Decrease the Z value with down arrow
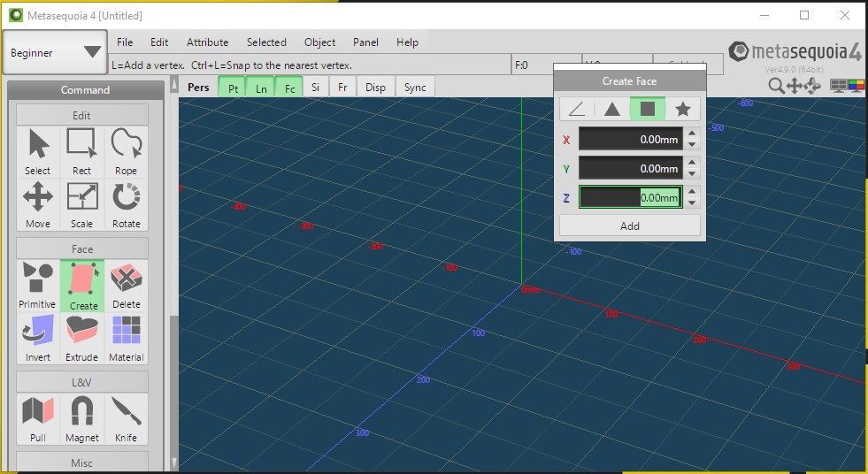The height and width of the screenshot is (474, 868). (x=692, y=203)
